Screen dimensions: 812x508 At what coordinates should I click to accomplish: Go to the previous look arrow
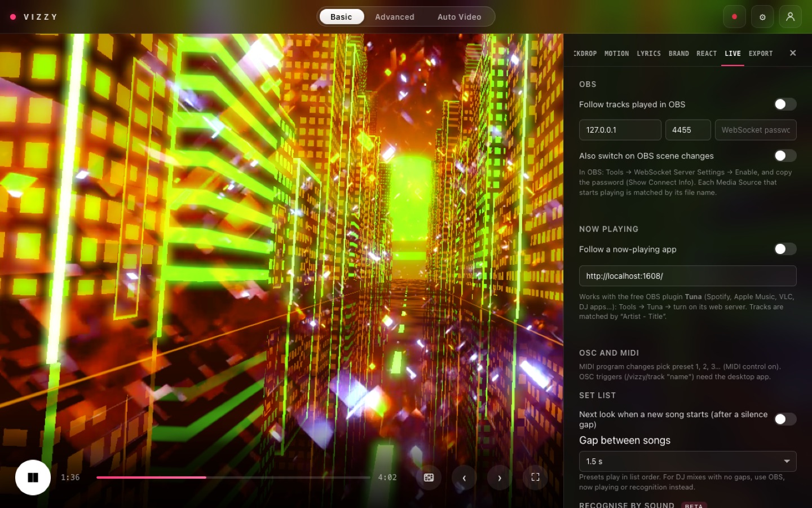click(x=464, y=478)
